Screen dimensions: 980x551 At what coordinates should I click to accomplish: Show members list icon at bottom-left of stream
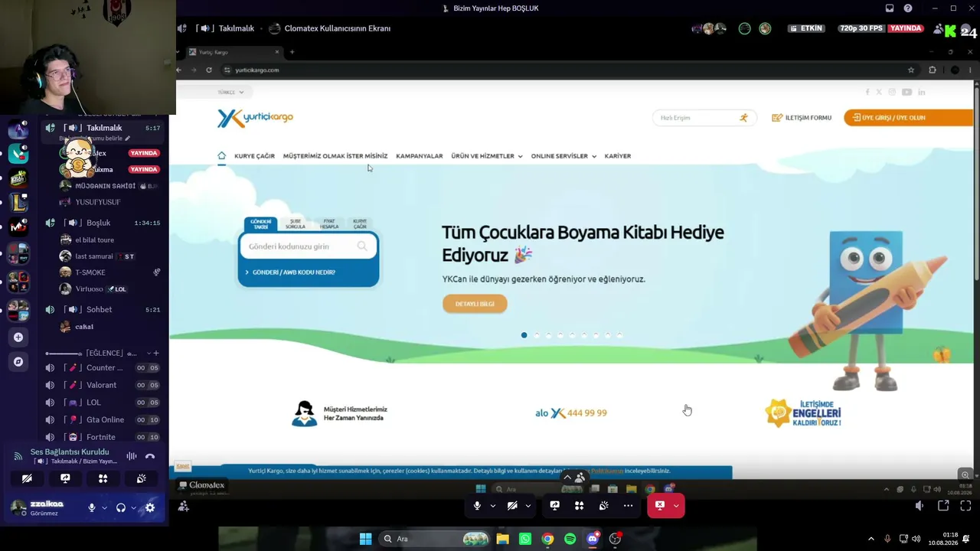pyautogui.click(x=184, y=506)
